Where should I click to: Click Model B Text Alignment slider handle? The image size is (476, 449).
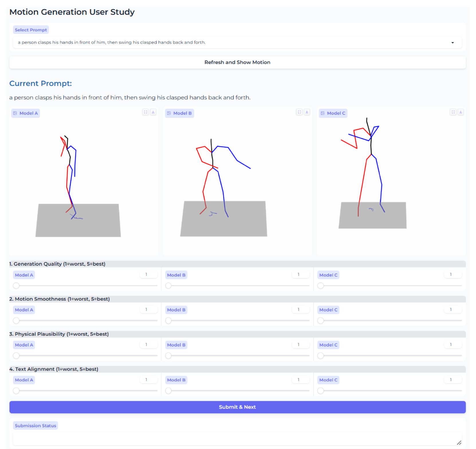(168, 391)
